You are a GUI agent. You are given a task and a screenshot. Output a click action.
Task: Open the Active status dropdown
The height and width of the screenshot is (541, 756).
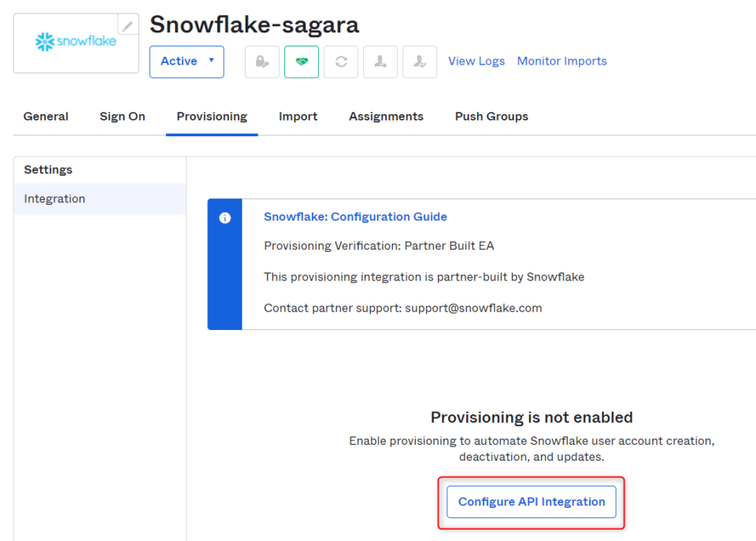(187, 61)
